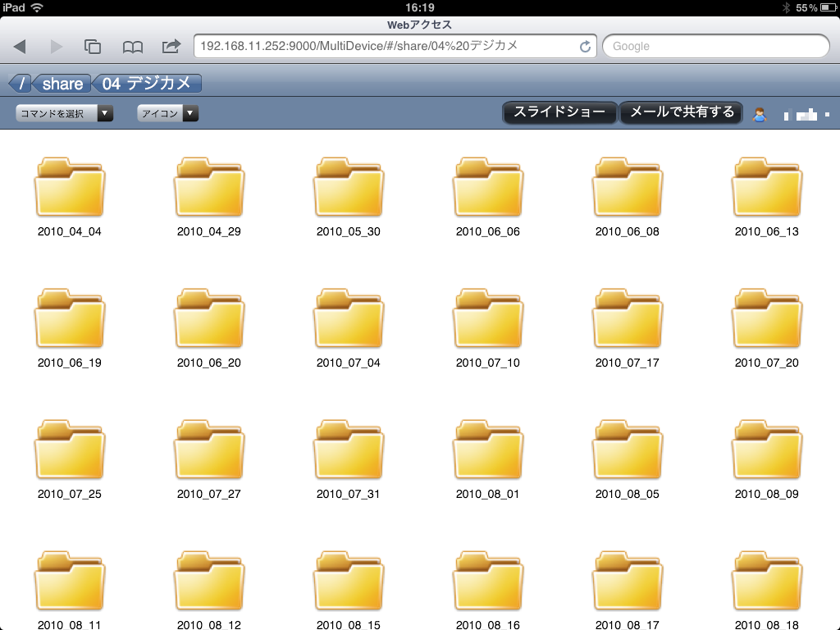The height and width of the screenshot is (630, 840).
Task: Open folder 2010_08_09
Action: pos(767,459)
